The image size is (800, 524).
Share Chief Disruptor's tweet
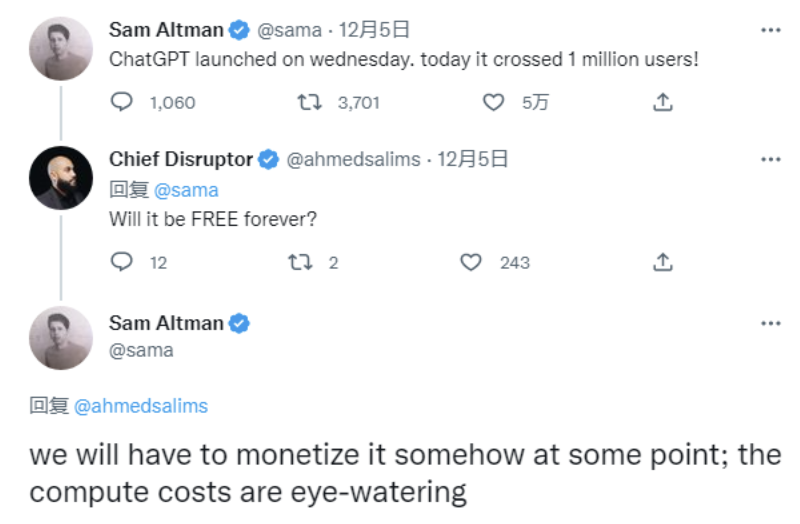[662, 262]
